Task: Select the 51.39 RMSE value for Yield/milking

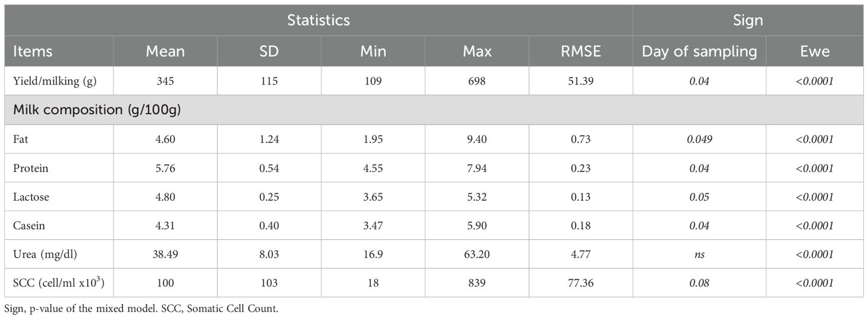Action: (581, 81)
